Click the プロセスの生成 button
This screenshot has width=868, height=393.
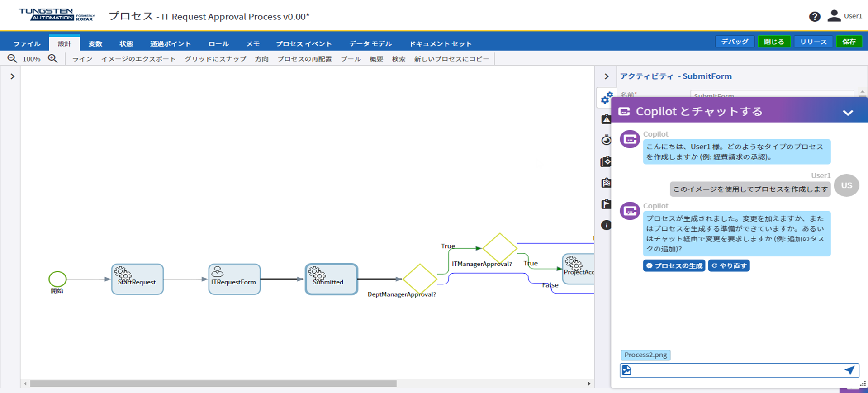[674, 265]
